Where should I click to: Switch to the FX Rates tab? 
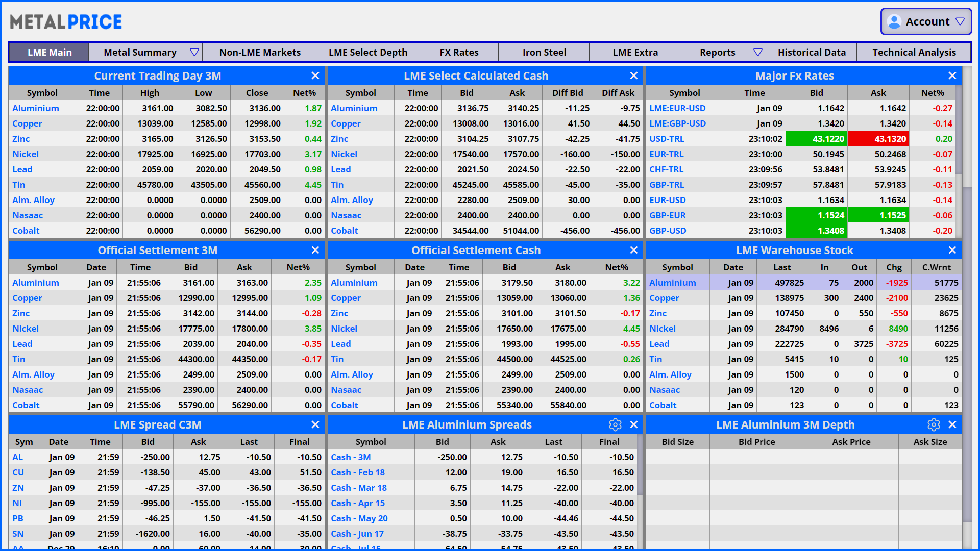[459, 52]
